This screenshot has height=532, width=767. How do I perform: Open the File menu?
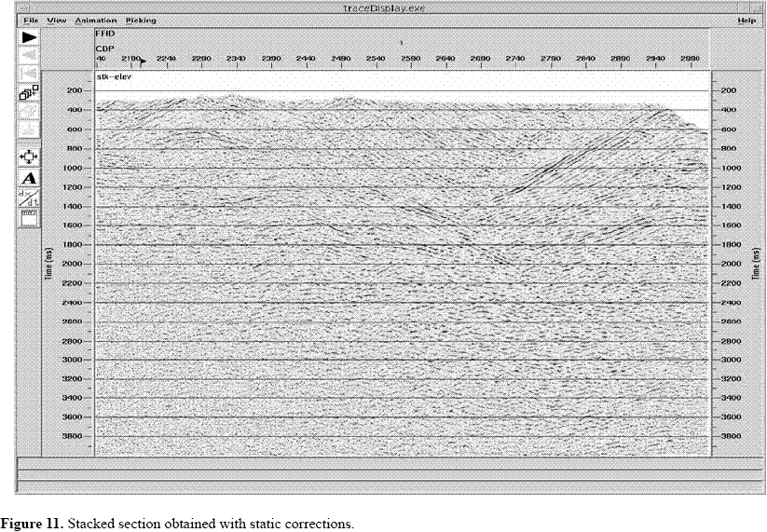30,20
